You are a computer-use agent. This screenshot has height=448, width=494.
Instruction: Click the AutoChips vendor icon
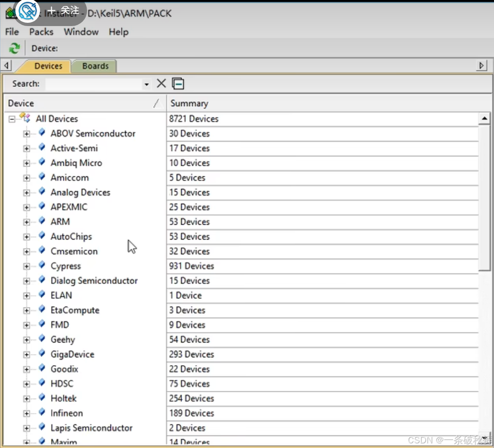[x=42, y=236]
